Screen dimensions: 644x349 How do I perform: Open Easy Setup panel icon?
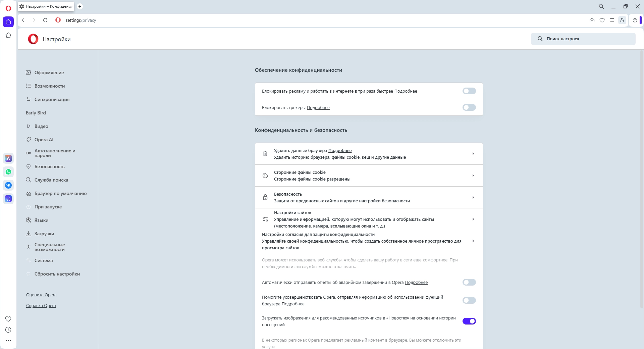click(x=612, y=20)
